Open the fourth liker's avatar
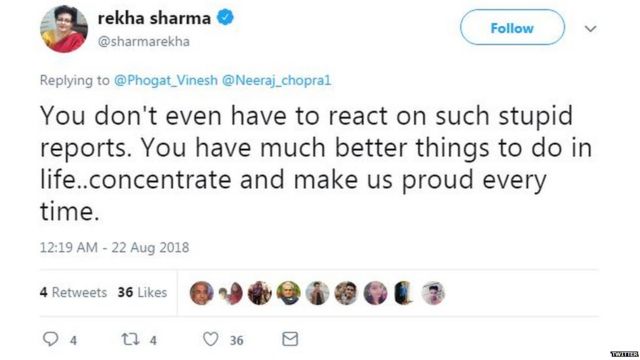This screenshot has height=360, width=640. coord(289,293)
